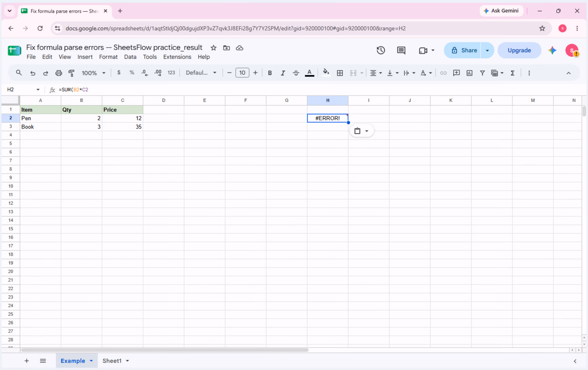Collapse the toolbar menus chevron
588x370 pixels.
coord(568,73)
